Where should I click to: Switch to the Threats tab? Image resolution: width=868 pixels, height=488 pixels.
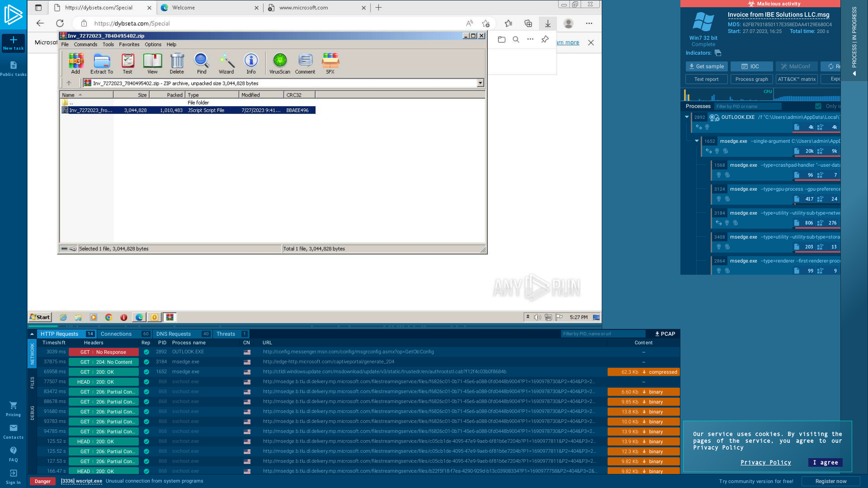231,334
